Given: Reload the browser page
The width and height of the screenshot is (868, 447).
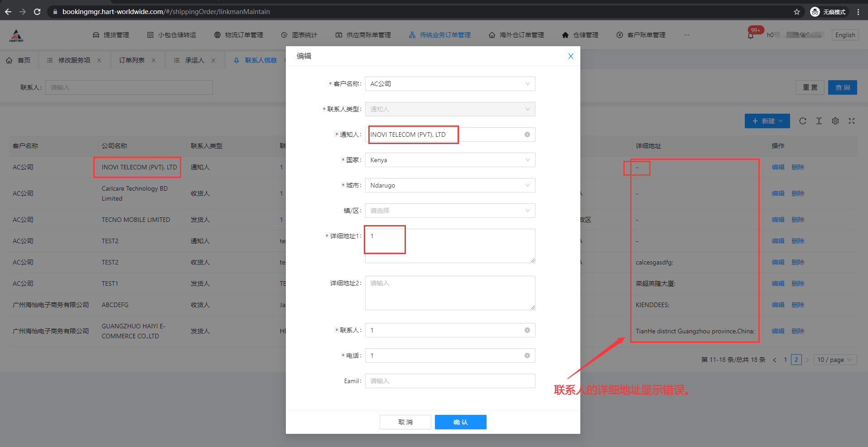Looking at the screenshot, I should pos(37,12).
